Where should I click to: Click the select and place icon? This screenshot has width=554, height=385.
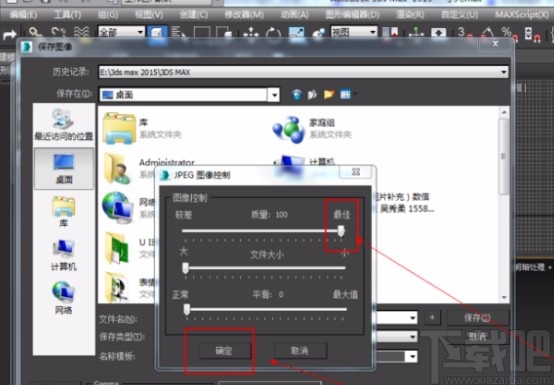(x=319, y=33)
